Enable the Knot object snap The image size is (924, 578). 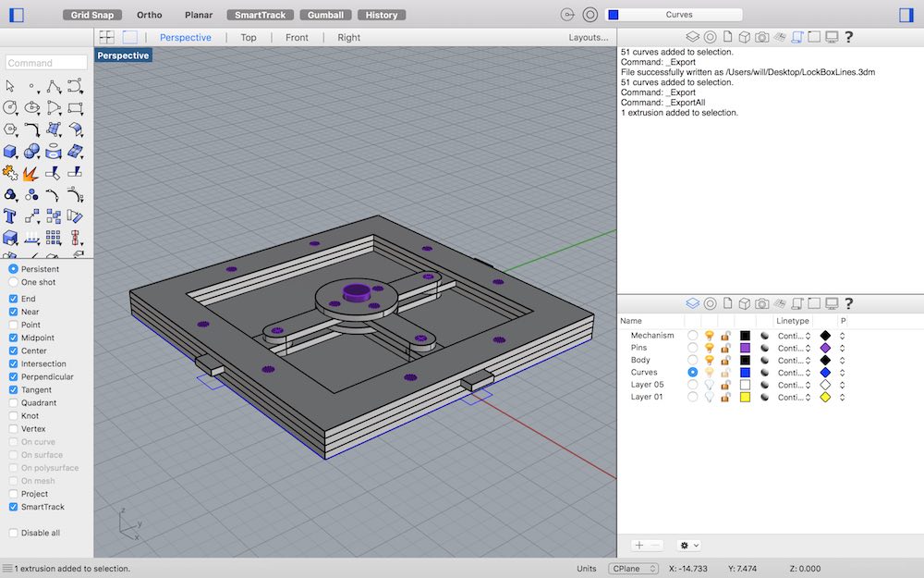coord(13,416)
